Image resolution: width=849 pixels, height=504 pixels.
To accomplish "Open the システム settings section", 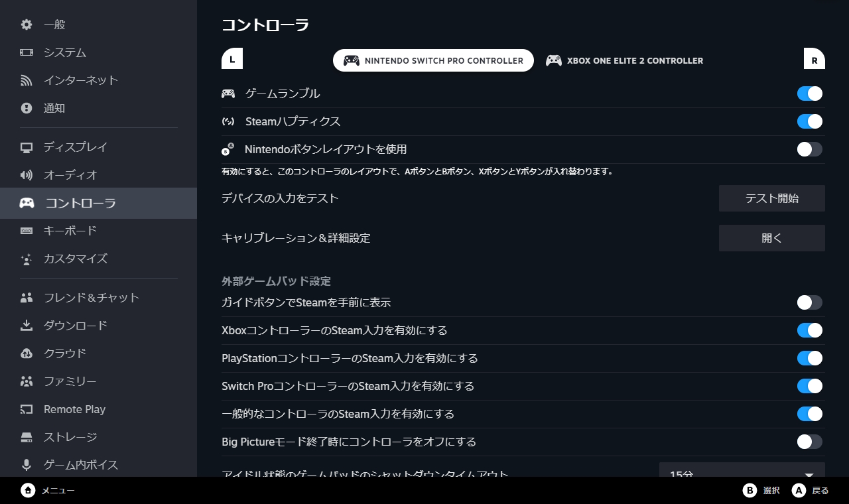I will pyautogui.click(x=98, y=52).
